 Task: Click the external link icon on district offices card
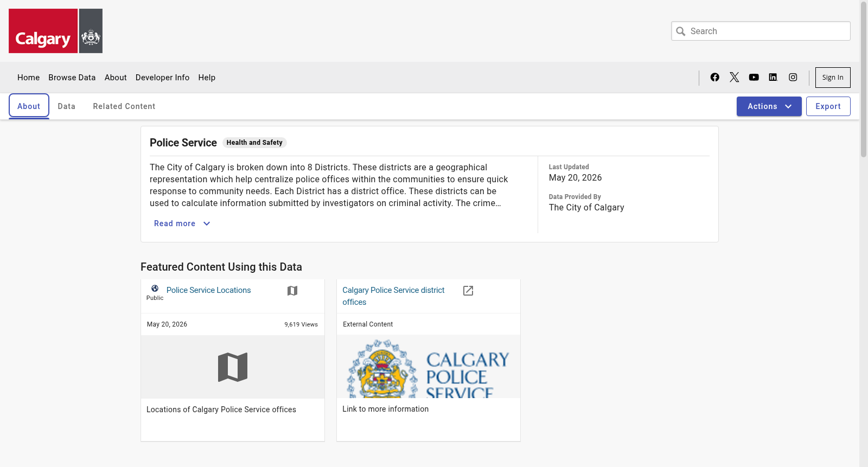468,291
